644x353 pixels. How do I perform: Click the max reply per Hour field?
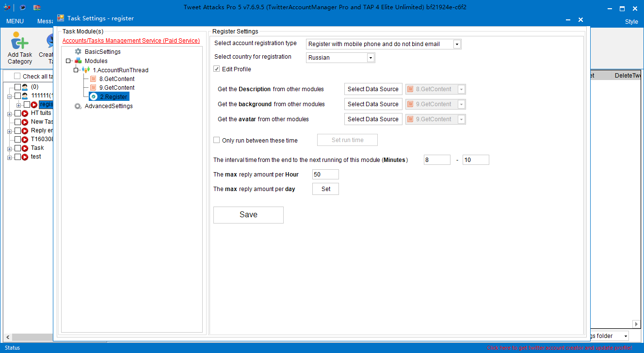click(325, 175)
